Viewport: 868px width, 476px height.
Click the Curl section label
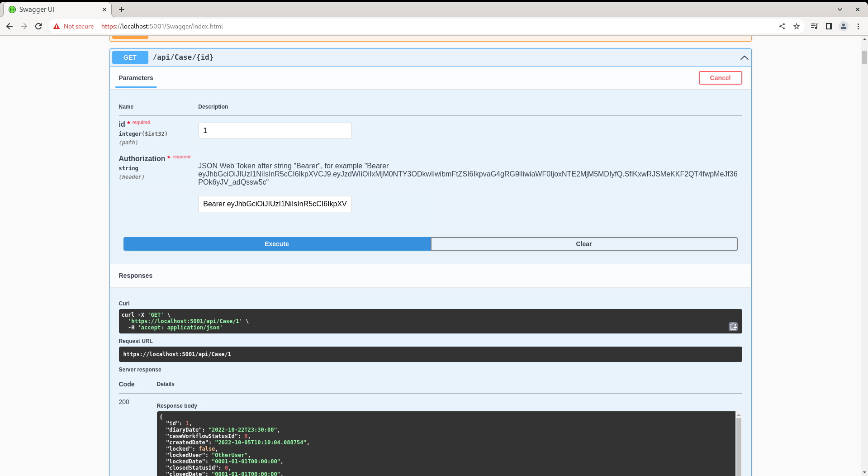click(124, 304)
